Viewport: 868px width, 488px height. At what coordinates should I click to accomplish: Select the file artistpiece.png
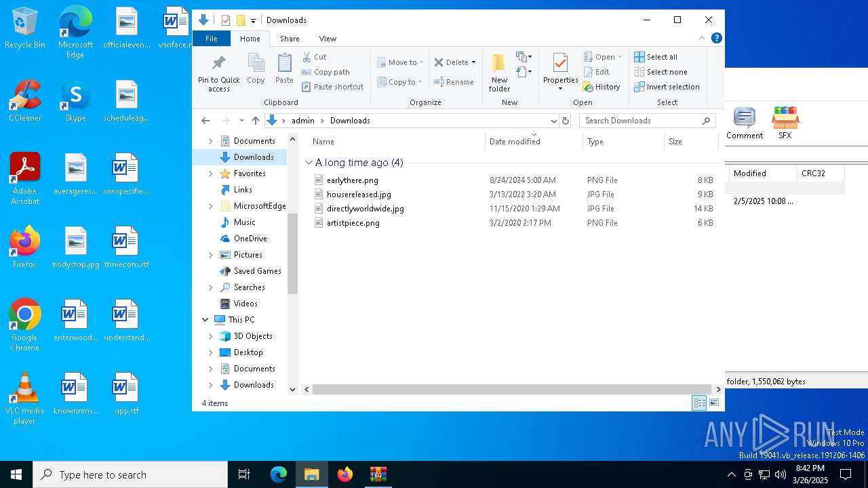pyautogui.click(x=353, y=223)
